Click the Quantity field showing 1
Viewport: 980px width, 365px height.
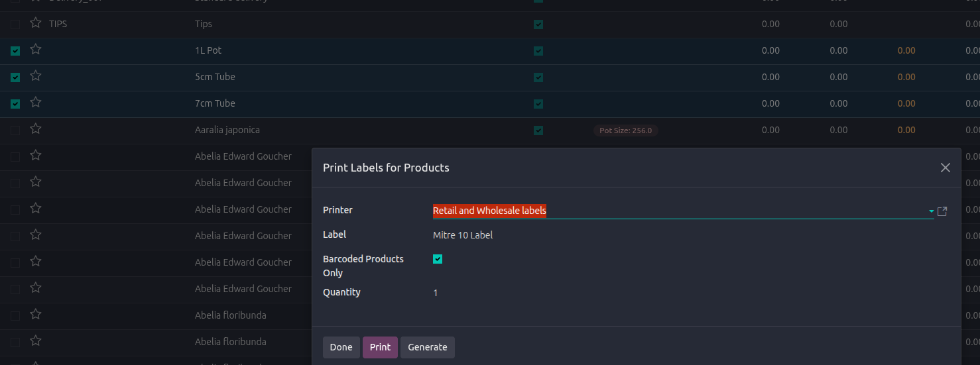(436, 292)
